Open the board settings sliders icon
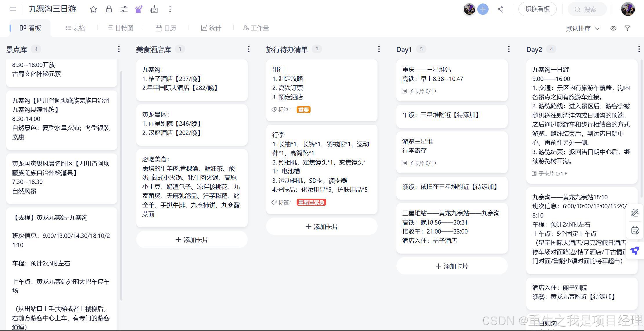 [x=124, y=9]
